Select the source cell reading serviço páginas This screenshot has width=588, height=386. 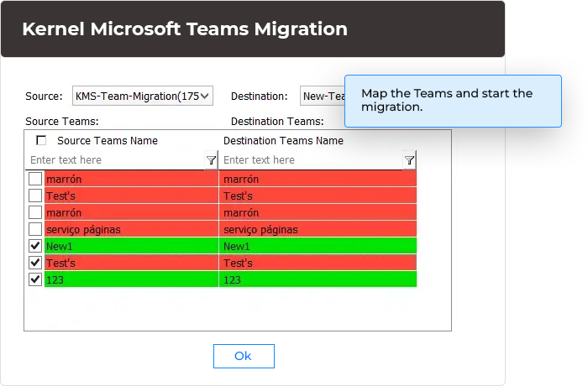pos(131,229)
